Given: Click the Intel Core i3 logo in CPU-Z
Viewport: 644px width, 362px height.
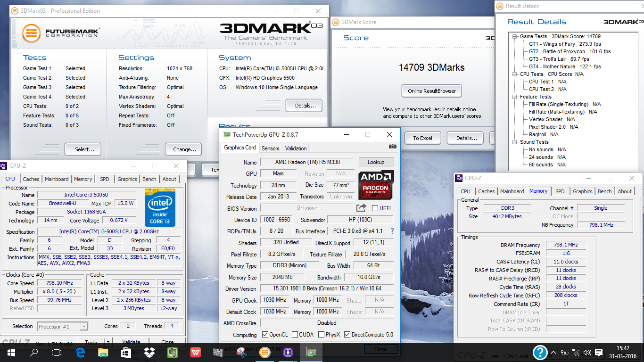Looking at the screenshot, I should tap(160, 208).
